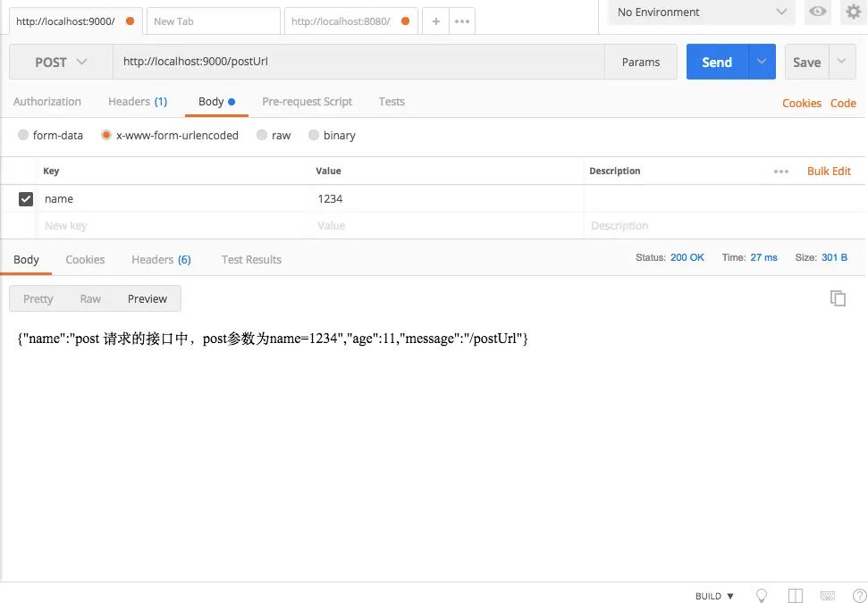Open the Tests tab
Screen dimensions: 868x603
392,101
